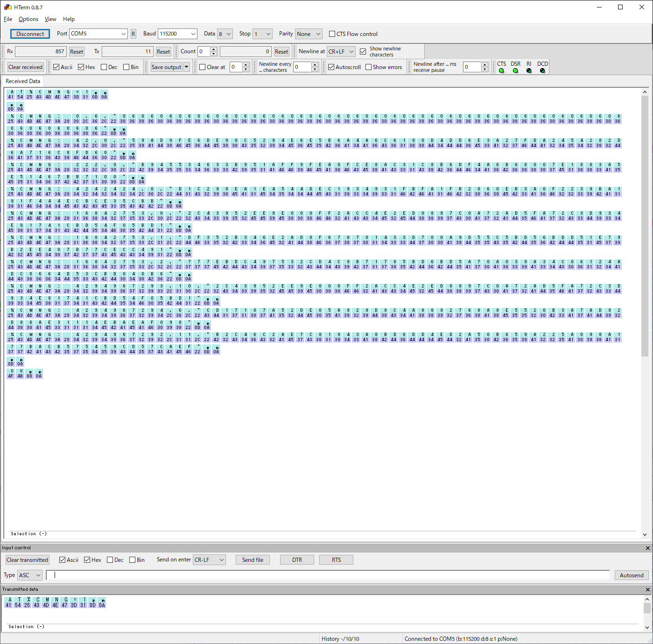Click the CTS status indicator light
653x644 pixels.
[501, 71]
